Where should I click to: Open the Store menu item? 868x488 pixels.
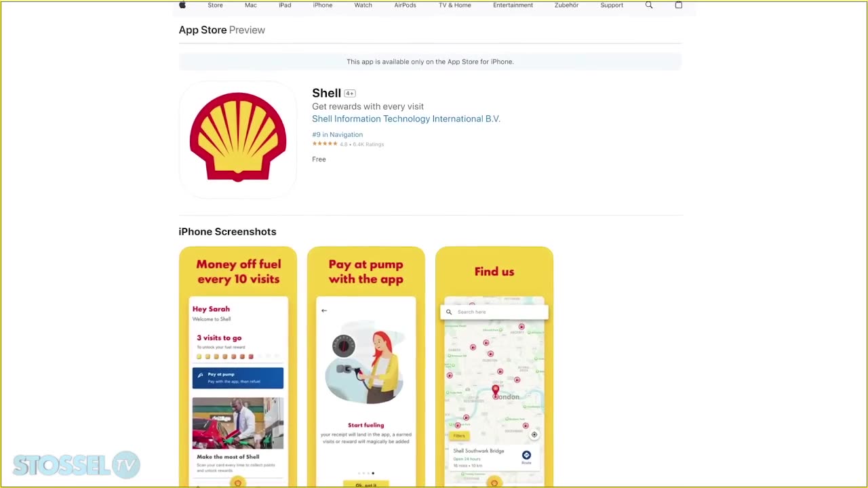click(215, 5)
